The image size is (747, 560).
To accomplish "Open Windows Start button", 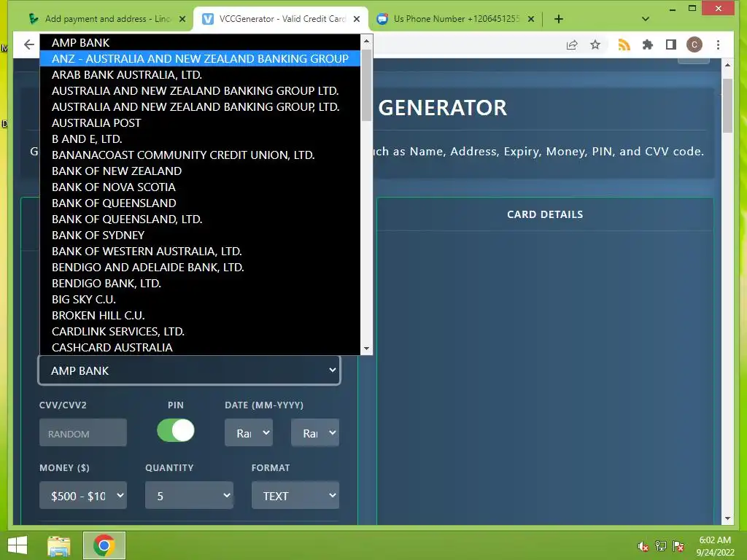I will pos(18,545).
